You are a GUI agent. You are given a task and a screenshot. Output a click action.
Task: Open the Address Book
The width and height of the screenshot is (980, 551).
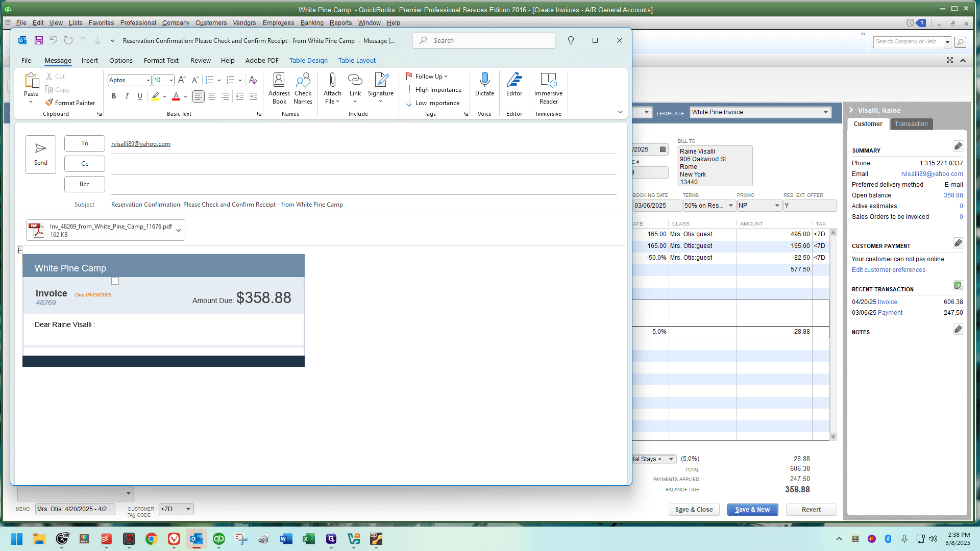coord(279,88)
